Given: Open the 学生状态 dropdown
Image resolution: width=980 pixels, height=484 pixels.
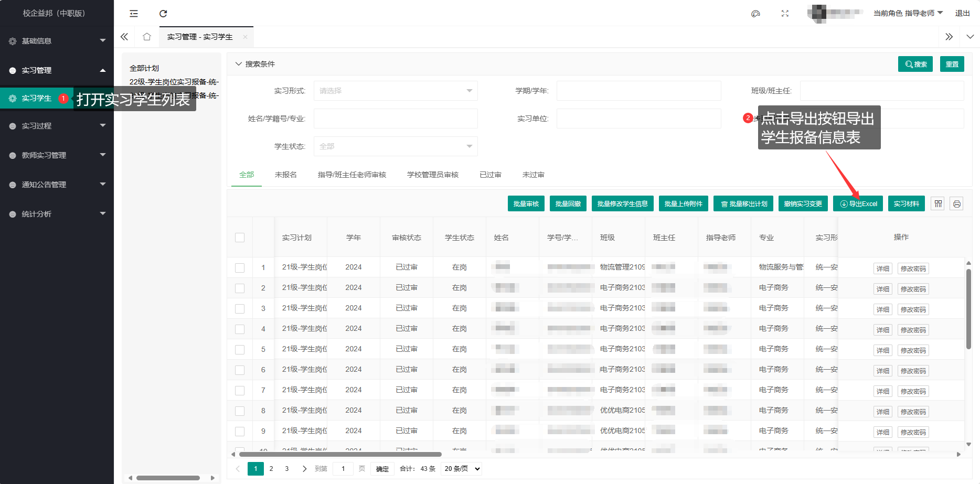Looking at the screenshot, I should pos(396,146).
